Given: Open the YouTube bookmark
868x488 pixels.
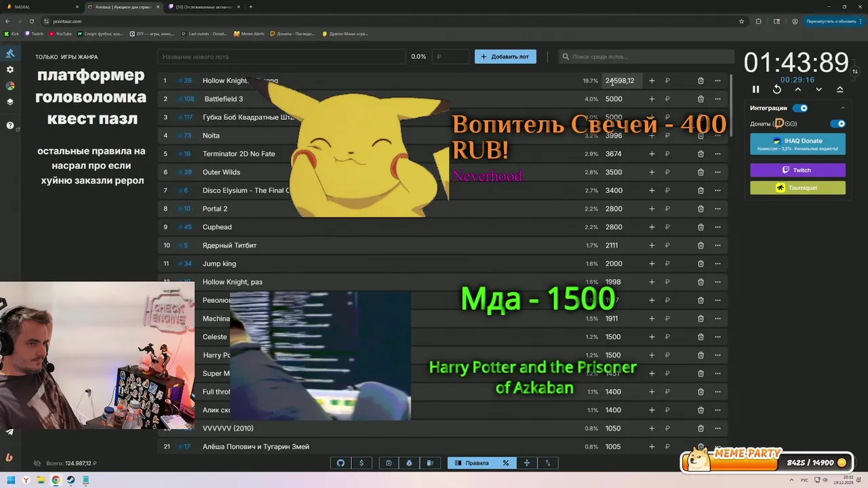Looking at the screenshot, I should [x=60, y=33].
